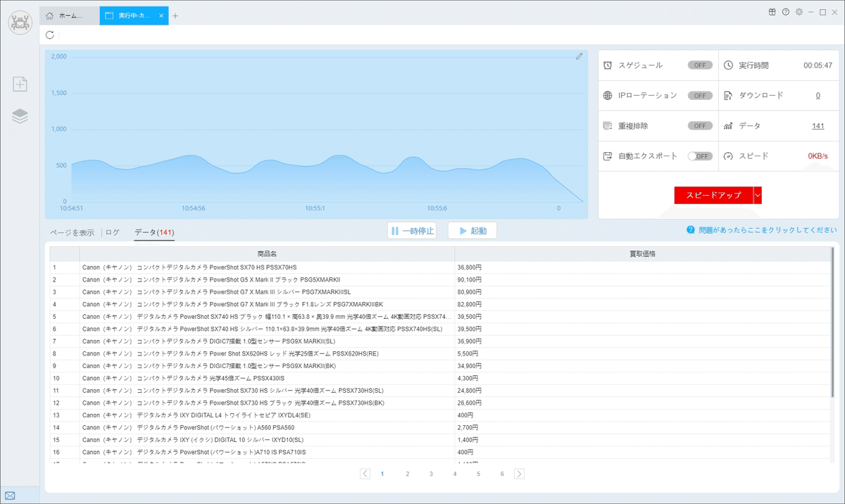Select price cell 2,700円
This screenshot has height=504, width=845.
(x=643, y=427)
